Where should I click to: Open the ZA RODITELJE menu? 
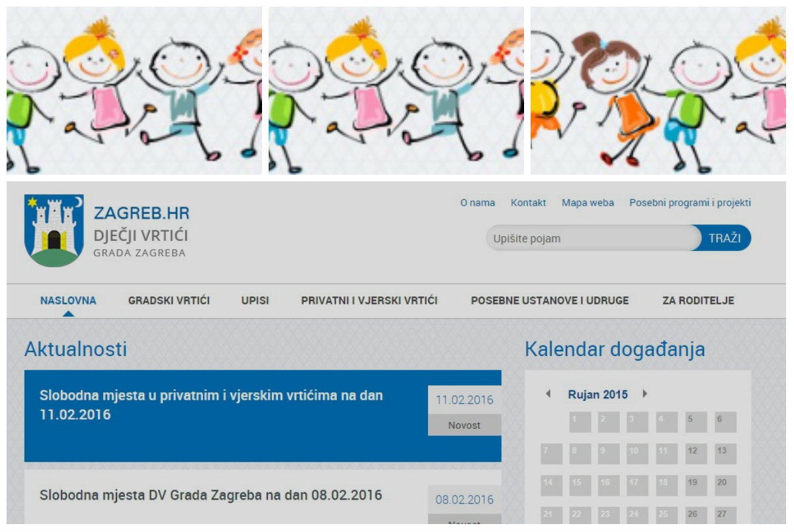pos(698,300)
